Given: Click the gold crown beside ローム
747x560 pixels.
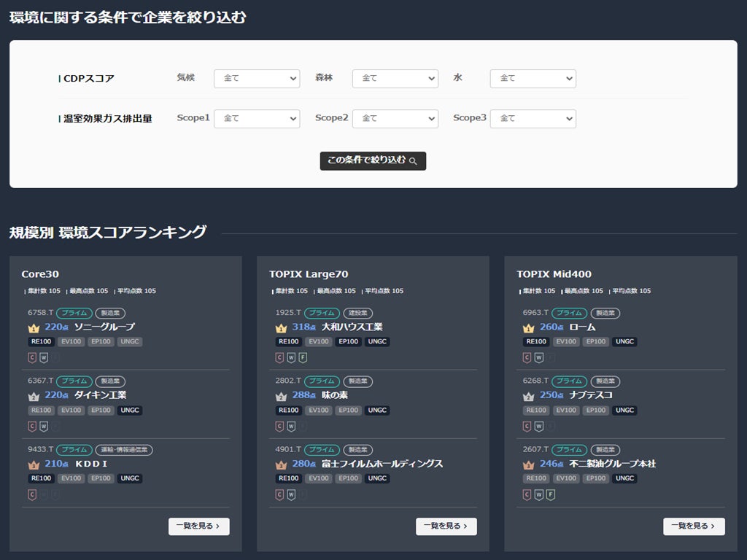Looking at the screenshot, I should 528,328.
